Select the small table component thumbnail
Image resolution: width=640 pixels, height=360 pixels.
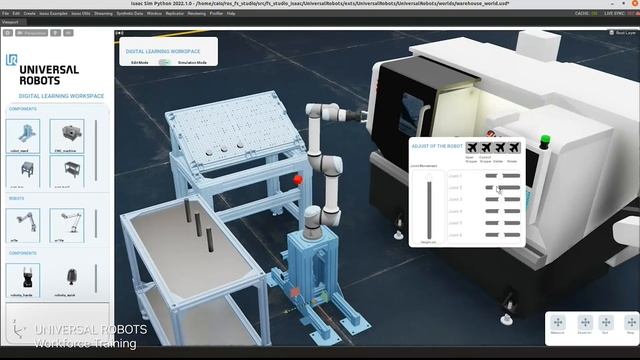click(x=23, y=171)
